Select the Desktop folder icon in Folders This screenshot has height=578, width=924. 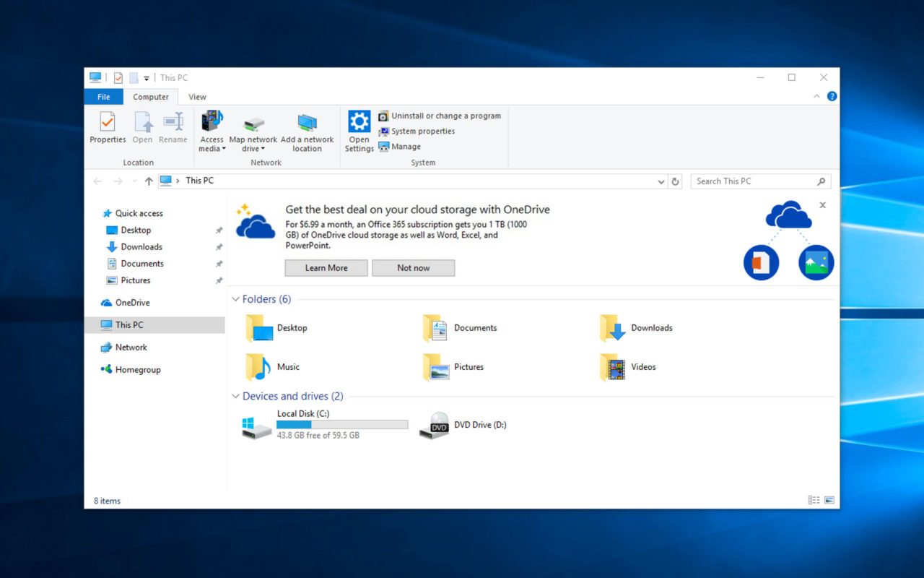click(x=260, y=328)
